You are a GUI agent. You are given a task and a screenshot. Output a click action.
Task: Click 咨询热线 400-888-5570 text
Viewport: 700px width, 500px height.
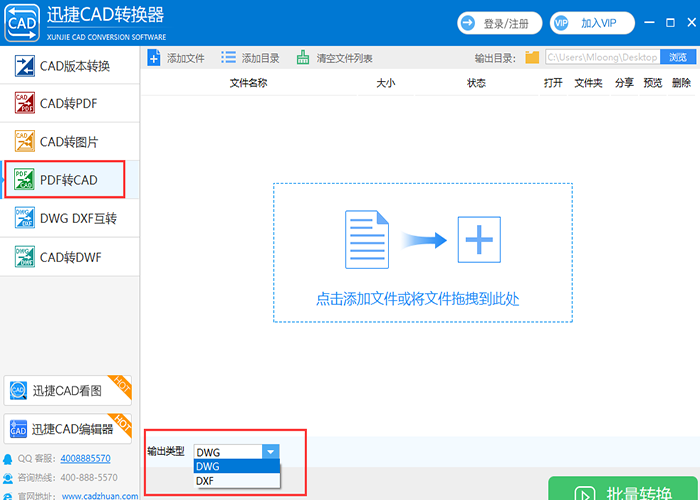coord(67,478)
